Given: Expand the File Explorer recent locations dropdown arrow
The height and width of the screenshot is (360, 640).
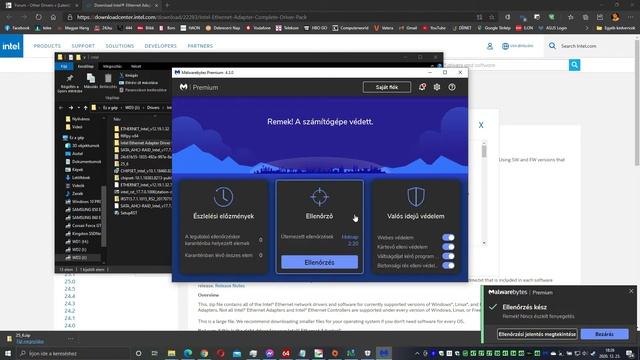Looking at the screenshot, I should pos(78,108).
